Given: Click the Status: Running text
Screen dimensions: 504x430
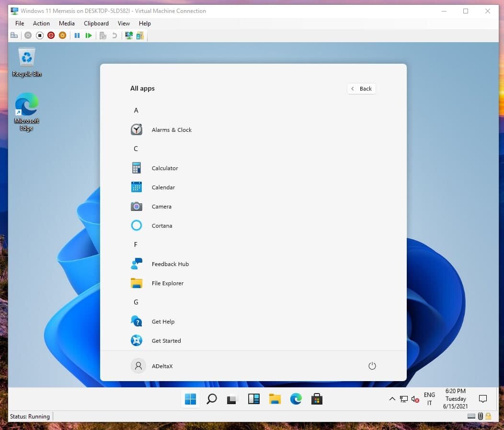Looking at the screenshot, I should 30,417.
